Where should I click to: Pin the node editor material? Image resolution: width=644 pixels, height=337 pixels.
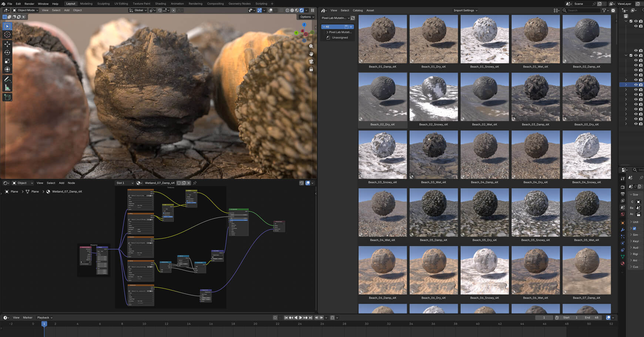[x=195, y=183]
